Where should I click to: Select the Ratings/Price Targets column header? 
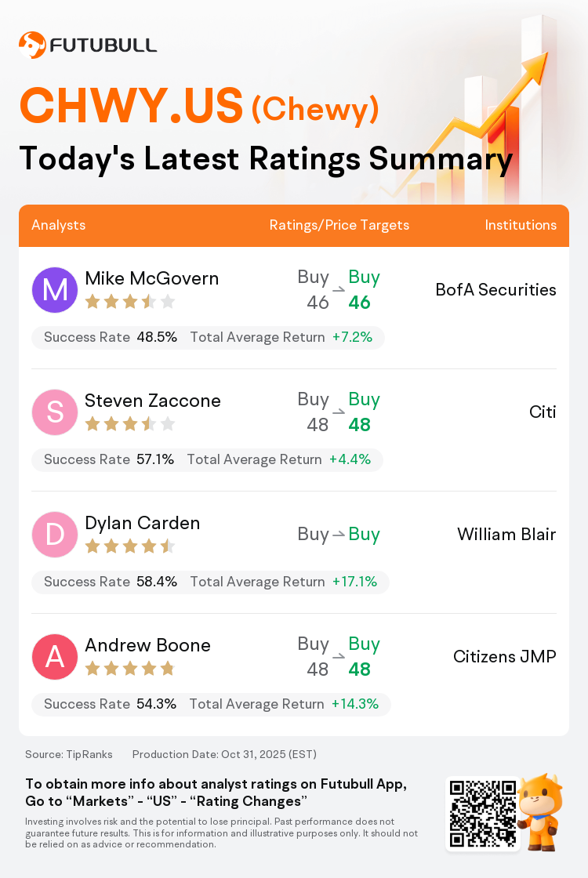point(339,225)
